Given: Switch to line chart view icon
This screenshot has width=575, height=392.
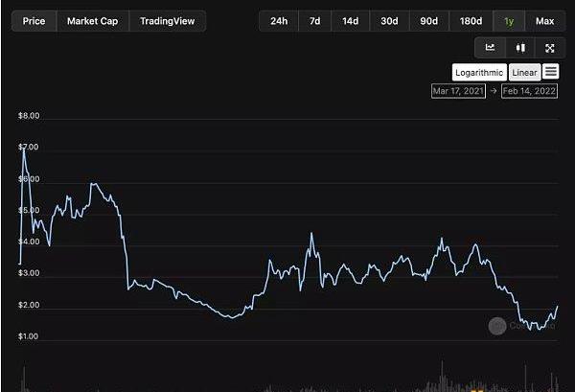Looking at the screenshot, I should [491, 47].
